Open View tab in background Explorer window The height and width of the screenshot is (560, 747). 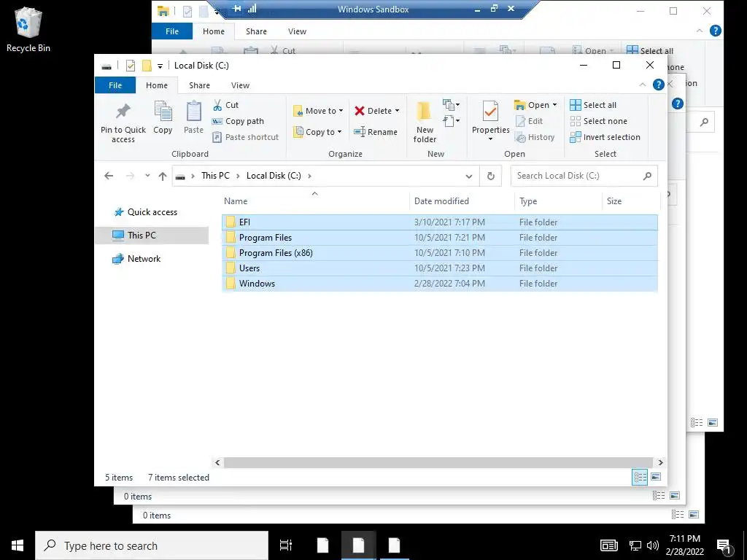(x=297, y=31)
